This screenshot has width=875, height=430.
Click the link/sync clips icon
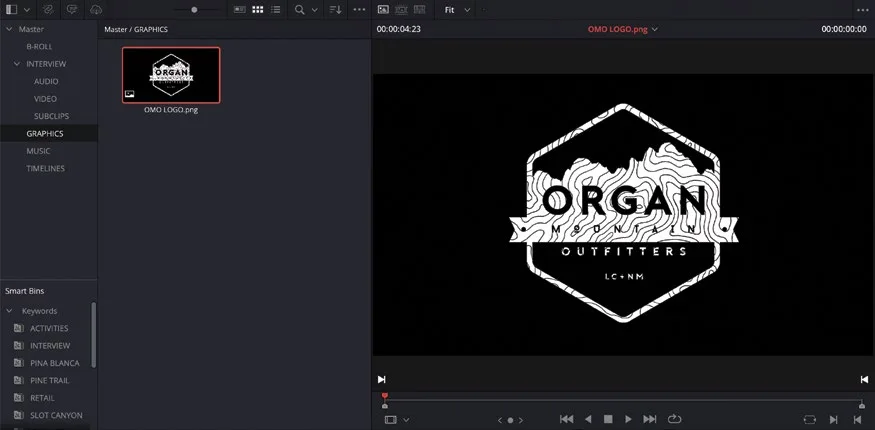tap(48, 9)
